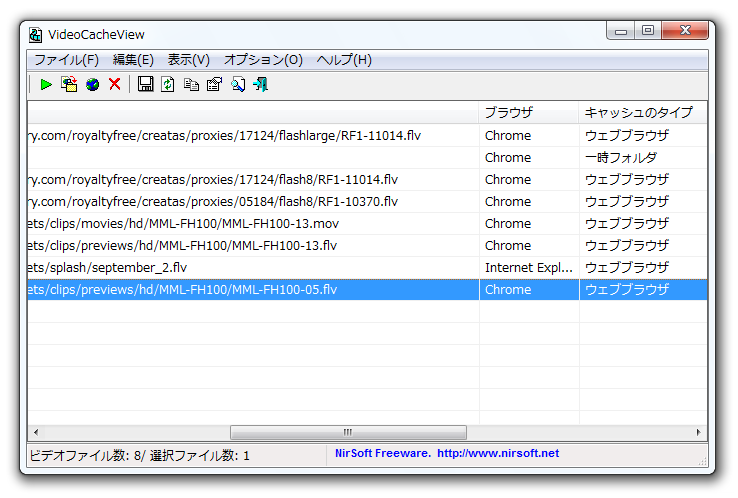Click the キャッシュのタイプ column header
Viewport: 738px width, 498px height.
(643, 112)
